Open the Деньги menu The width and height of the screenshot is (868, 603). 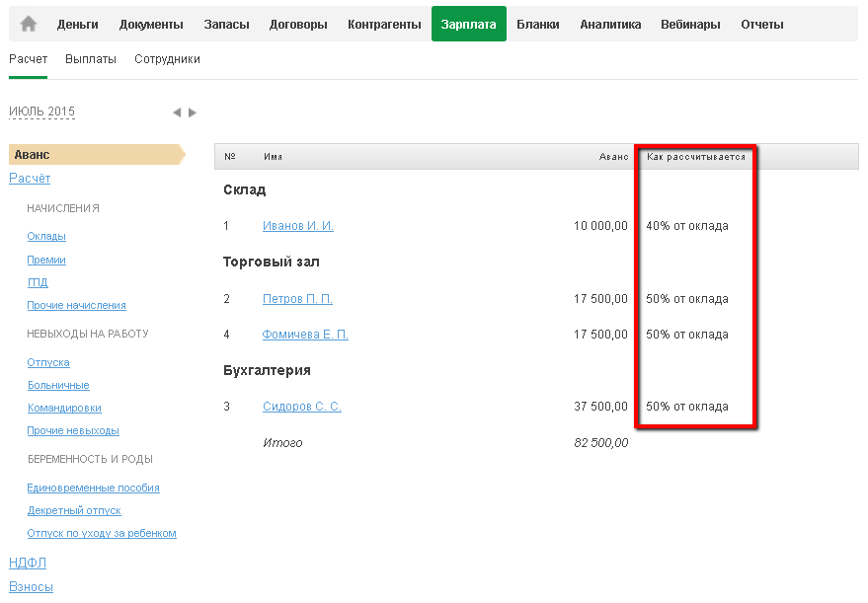(77, 25)
